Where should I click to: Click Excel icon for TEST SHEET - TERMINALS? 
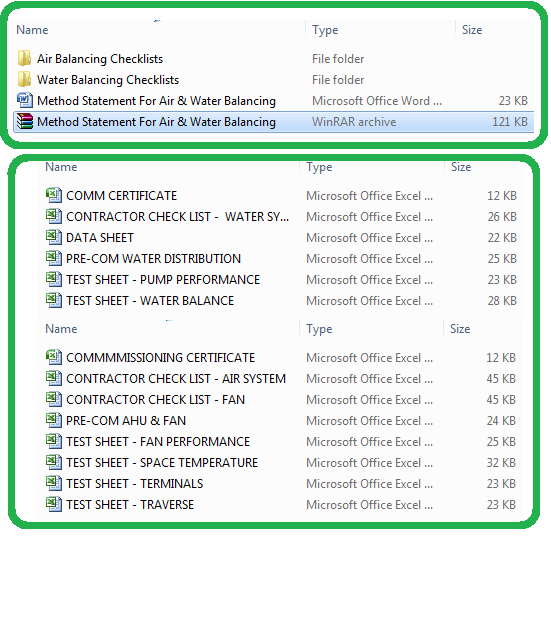click(54, 484)
